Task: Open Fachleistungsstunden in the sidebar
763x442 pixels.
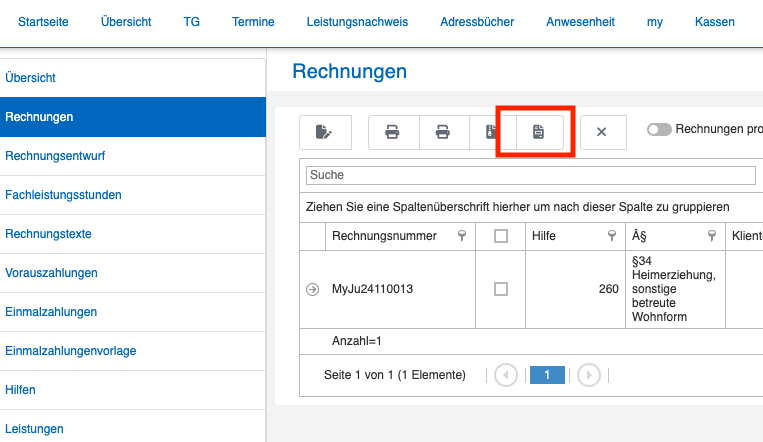Action: tap(63, 195)
